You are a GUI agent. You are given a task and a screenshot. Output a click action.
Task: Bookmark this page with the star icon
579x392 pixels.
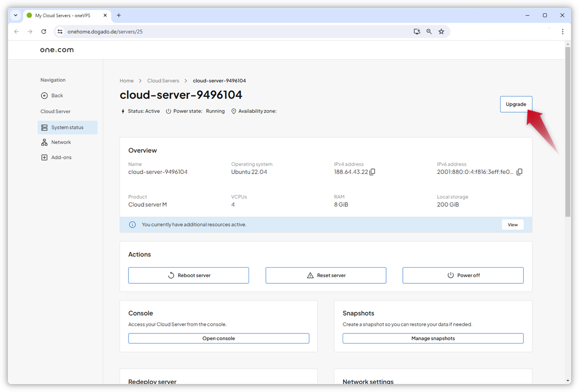tap(441, 31)
